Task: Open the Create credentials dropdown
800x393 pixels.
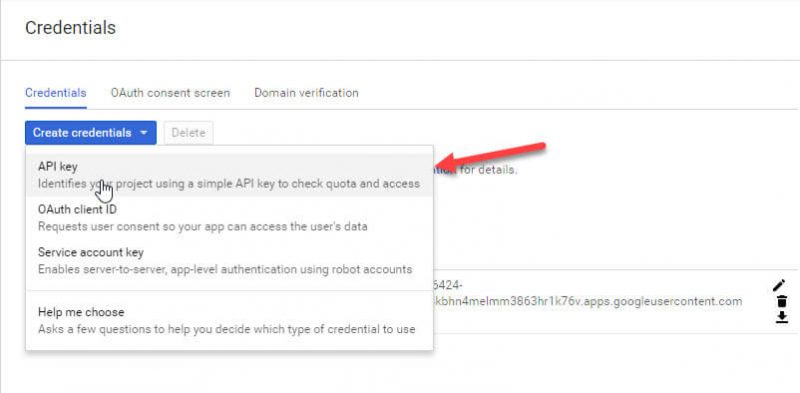Action: [91, 133]
